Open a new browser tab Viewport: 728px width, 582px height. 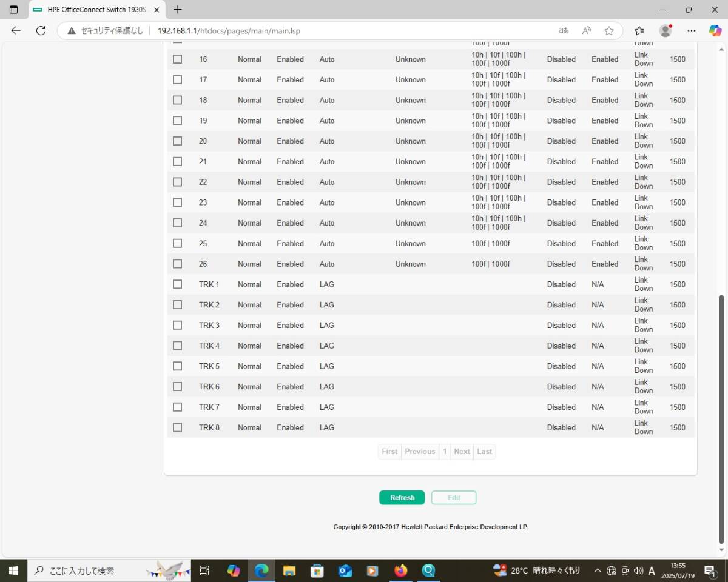[x=178, y=10]
